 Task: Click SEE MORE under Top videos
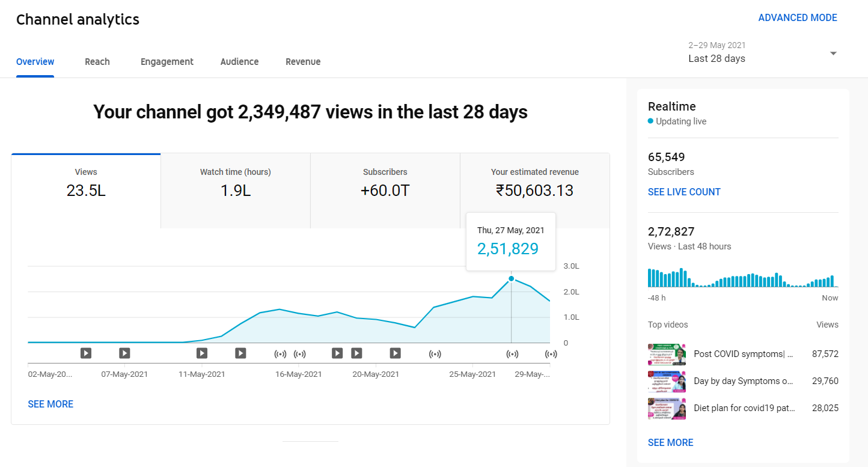point(670,442)
